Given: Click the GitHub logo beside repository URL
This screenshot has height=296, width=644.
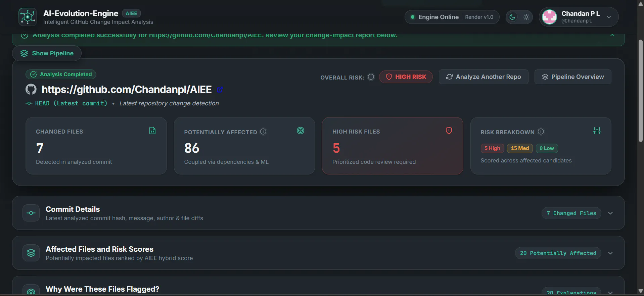Looking at the screenshot, I should [31, 90].
